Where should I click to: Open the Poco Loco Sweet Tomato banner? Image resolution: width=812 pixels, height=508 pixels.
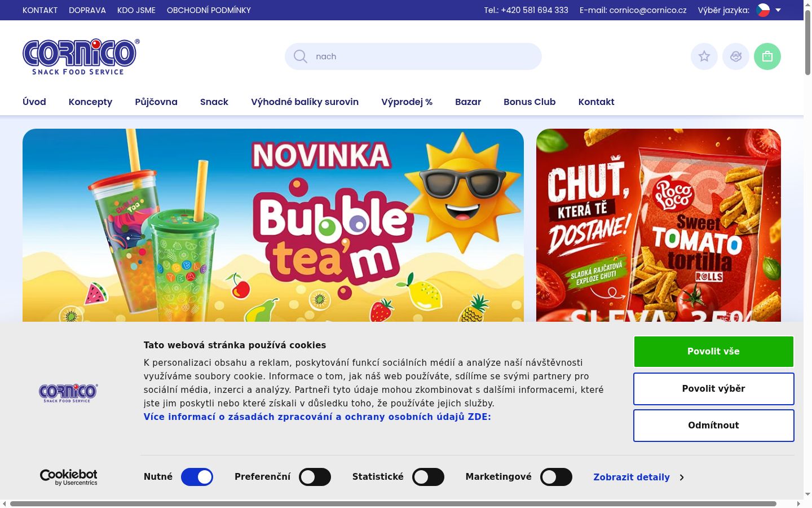(x=659, y=225)
